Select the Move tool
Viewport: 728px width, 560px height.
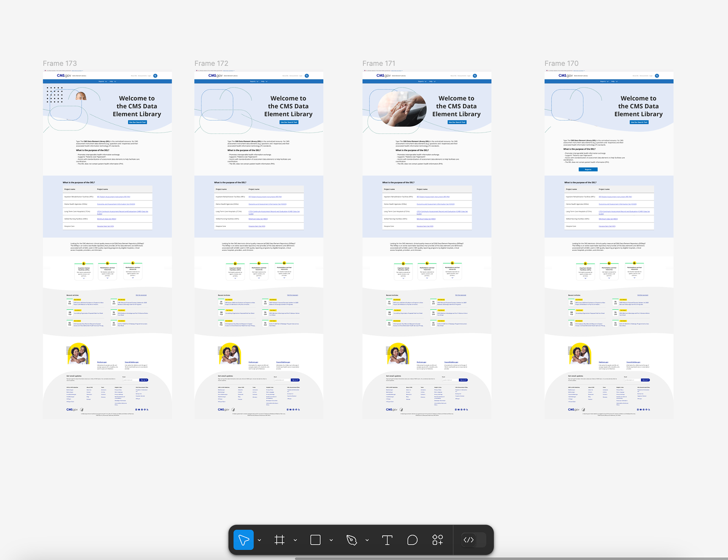click(x=243, y=540)
